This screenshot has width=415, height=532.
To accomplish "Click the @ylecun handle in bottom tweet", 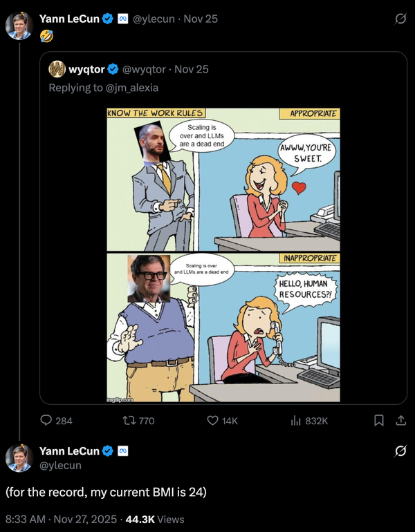I will (60, 465).
